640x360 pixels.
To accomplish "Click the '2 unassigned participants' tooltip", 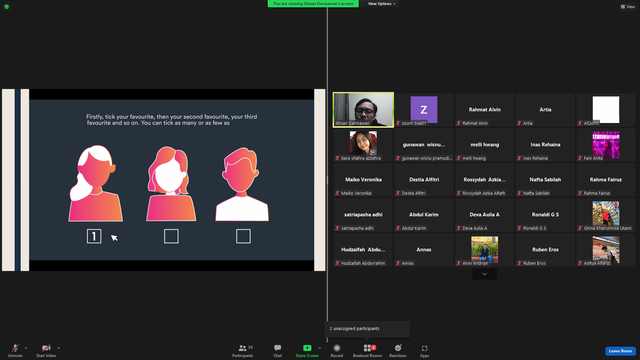I will coord(367,329).
